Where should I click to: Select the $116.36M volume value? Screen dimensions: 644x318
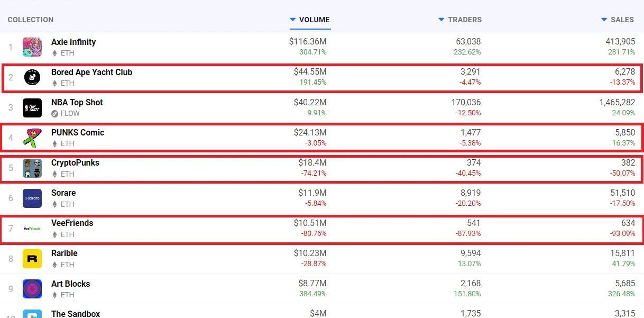(308, 41)
